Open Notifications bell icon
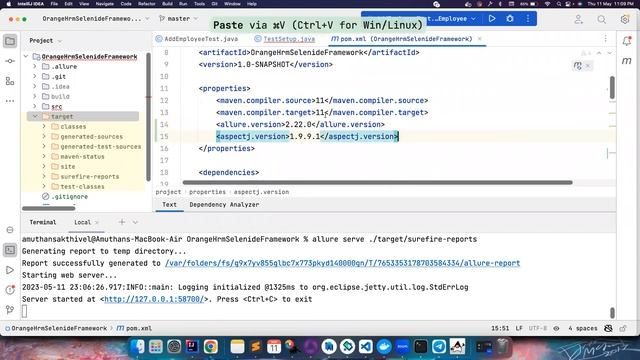This screenshot has width=640, height=360. (x=627, y=41)
